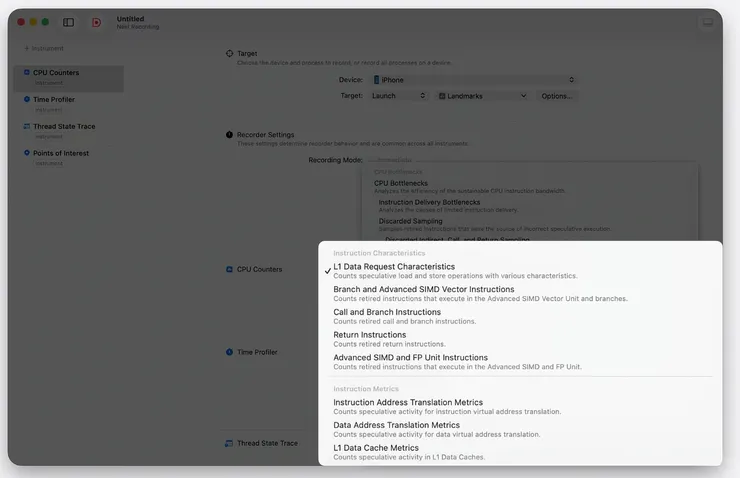Open the Options... button
The width and height of the screenshot is (740, 478).
[x=557, y=96]
